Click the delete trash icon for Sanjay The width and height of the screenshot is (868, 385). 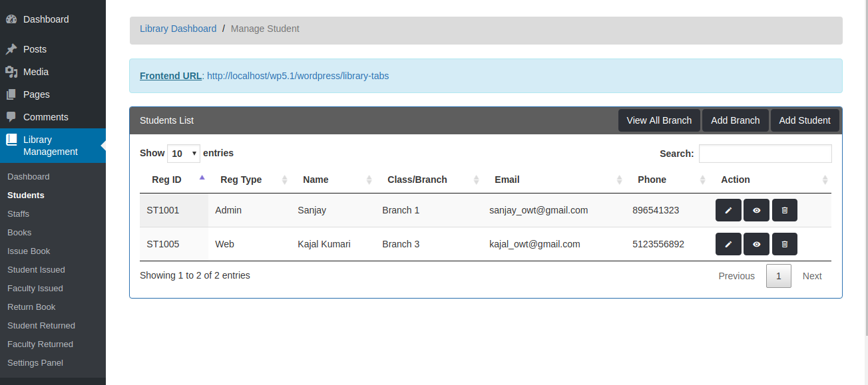[x=784, y=210]
